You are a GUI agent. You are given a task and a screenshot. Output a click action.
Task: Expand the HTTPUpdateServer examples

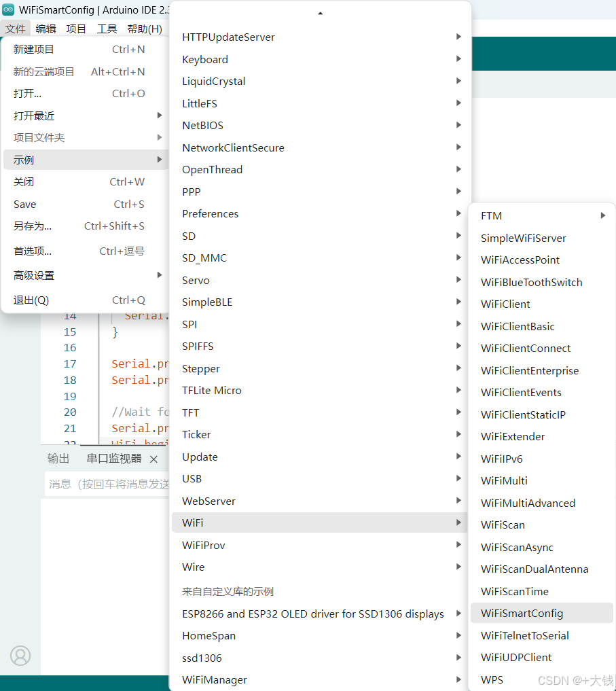tap(321, 37)
